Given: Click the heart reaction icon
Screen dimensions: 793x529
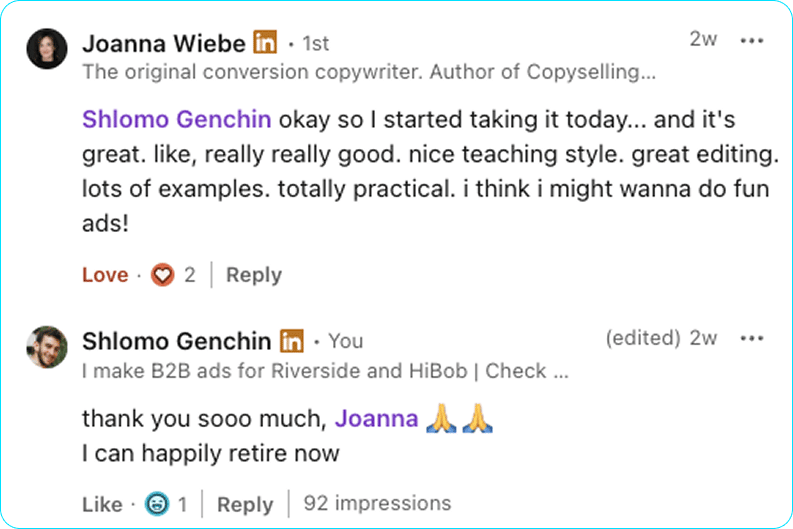Looking at the screenshot, I should (x=162, y=275).
